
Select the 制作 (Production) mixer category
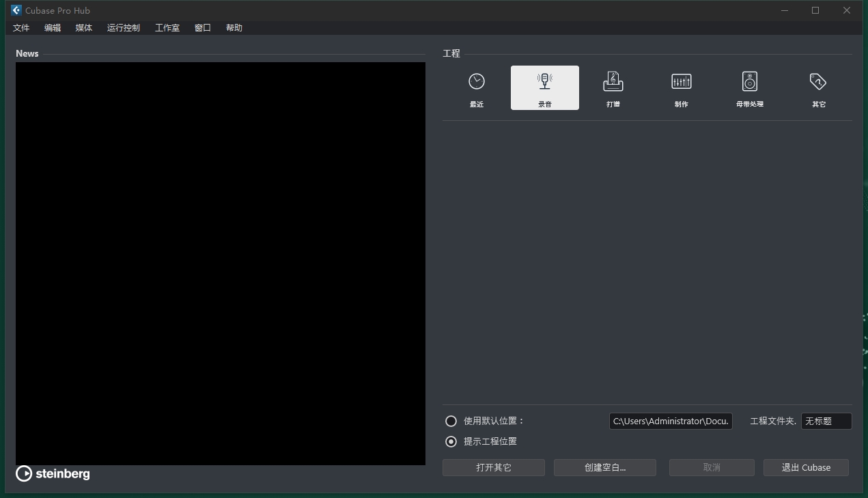(x=682, y=87)
